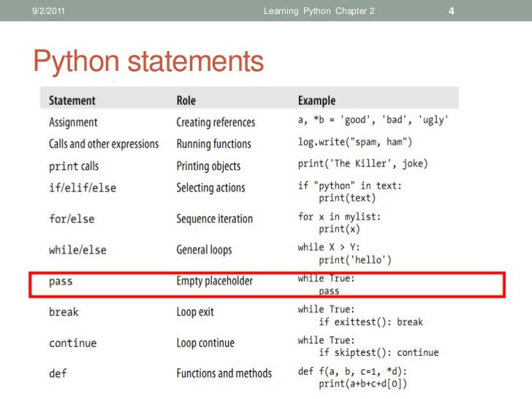This screenshot has height=399, width=532.
Task: Click the "Empty placeholder" role cell
Action: pos(214,281)
